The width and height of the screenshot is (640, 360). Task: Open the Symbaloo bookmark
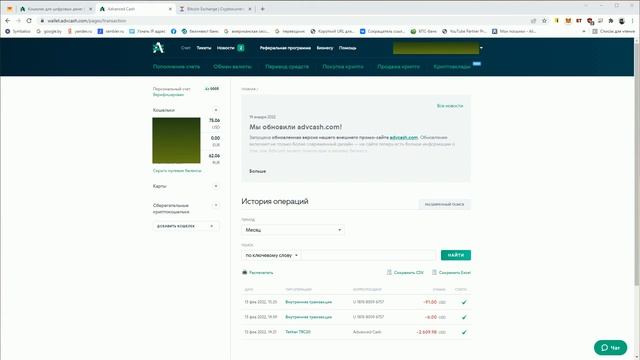pos(18,31)
